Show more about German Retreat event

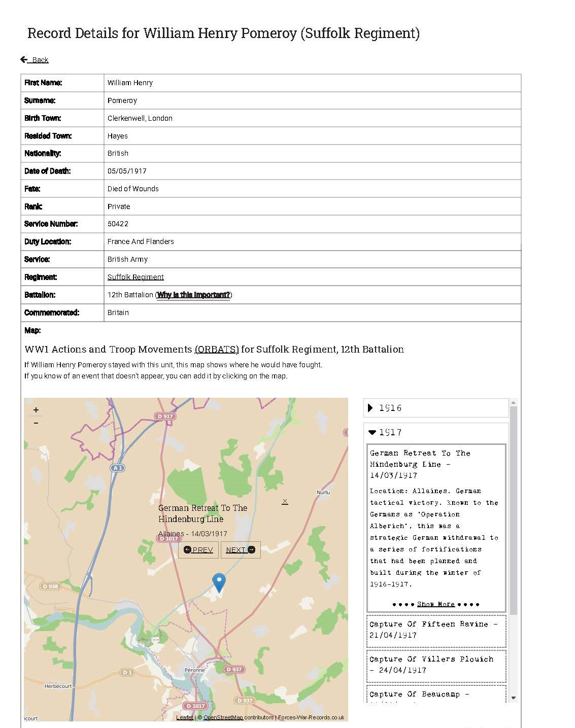pyautogui.click(x=435, y=604)
